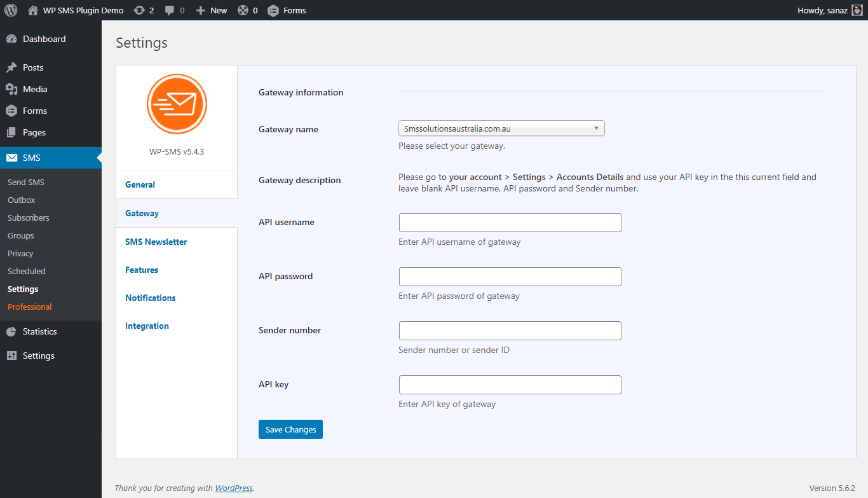The image size is (868, 498).
Task: Click the Save Changes button
Action: pos(291,429)
